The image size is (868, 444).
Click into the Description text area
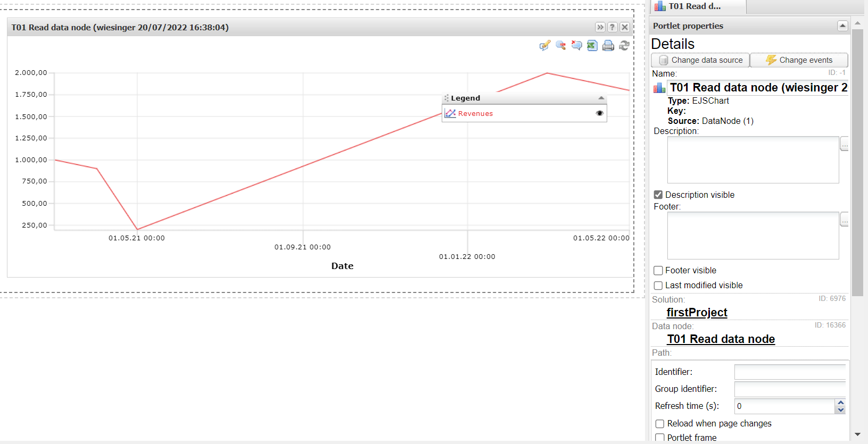[x=753, y=160]
